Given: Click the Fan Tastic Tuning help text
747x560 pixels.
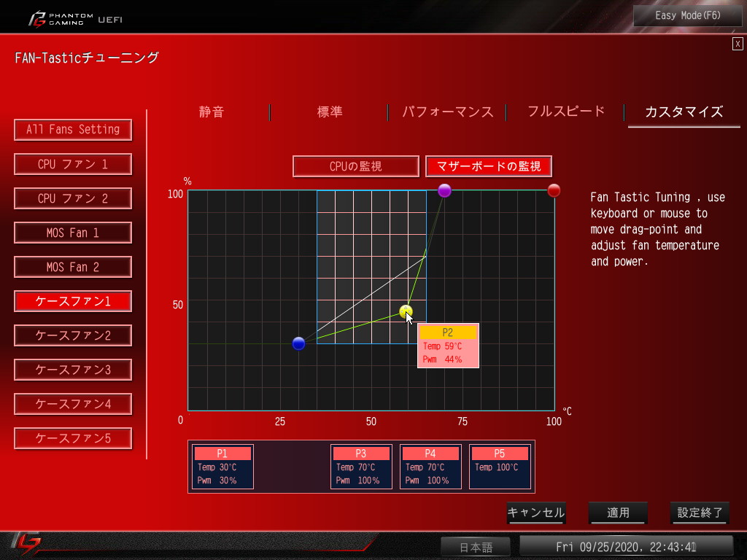Looking at the screenshot, I should coord(657,229).
